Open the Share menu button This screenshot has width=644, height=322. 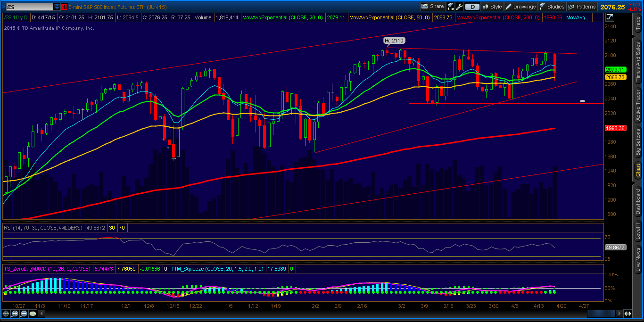pyautogui.click(x=432, y=7)
